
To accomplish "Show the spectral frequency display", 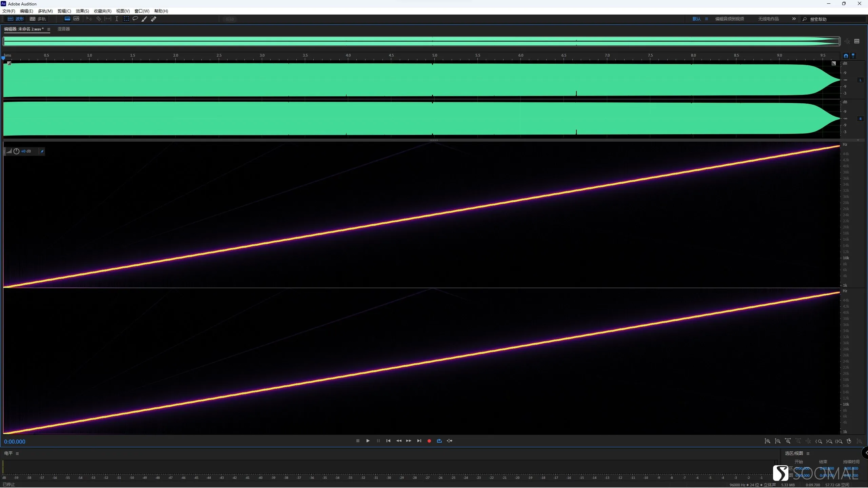I will coord(67,19).
